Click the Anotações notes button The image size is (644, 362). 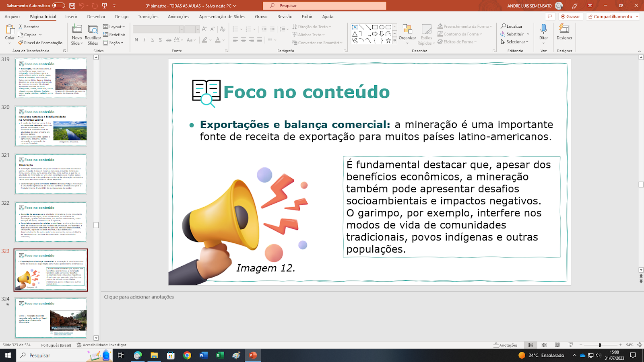coord(506,345)
